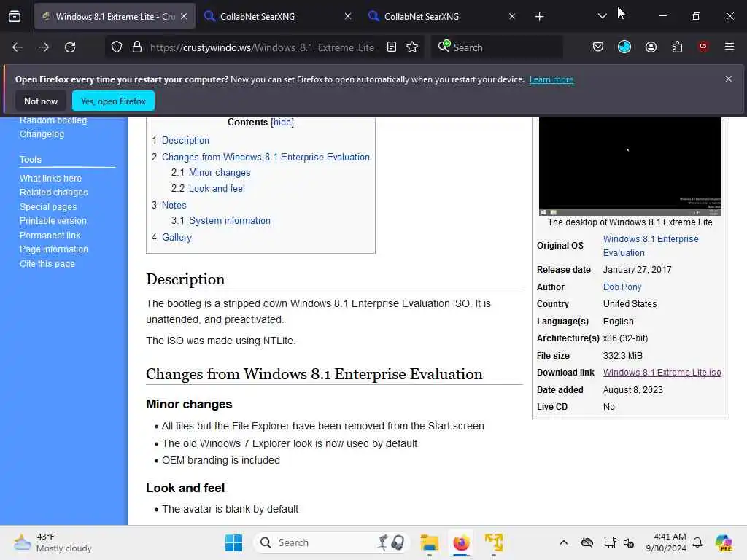This screenshot has height=560, width=747.
Task: Open Special pages sidebar link
Action: [x=48, y=206]
